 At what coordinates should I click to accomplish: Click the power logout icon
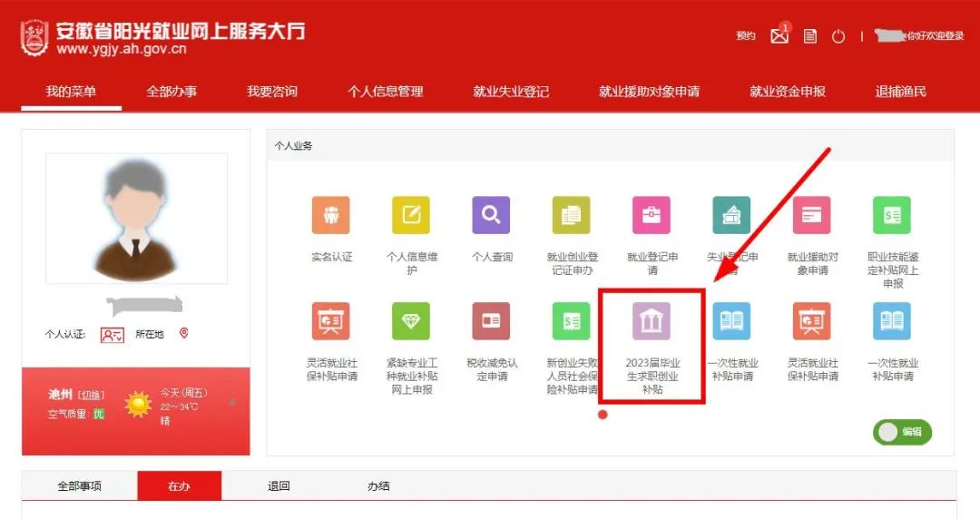(838, 36)
